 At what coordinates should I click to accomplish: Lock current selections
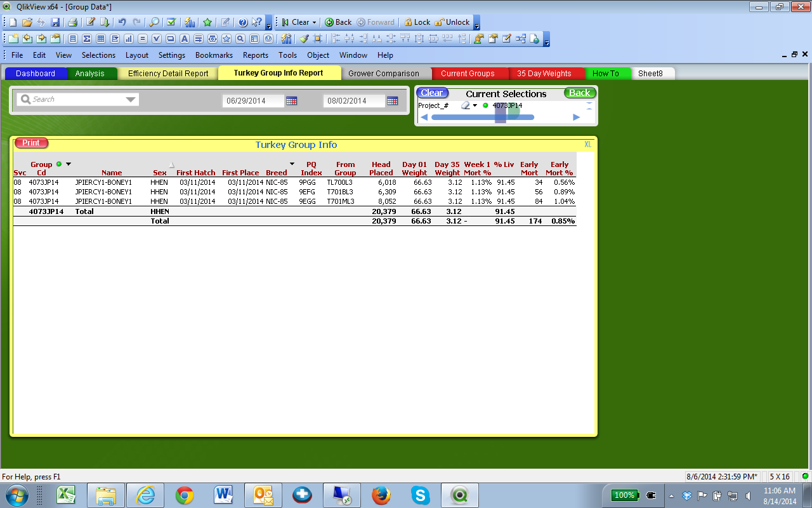417,22
